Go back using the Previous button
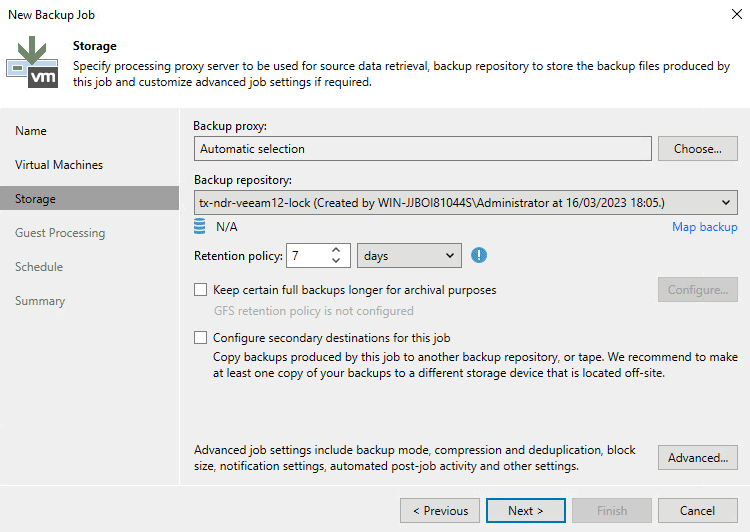 (439, 511)
